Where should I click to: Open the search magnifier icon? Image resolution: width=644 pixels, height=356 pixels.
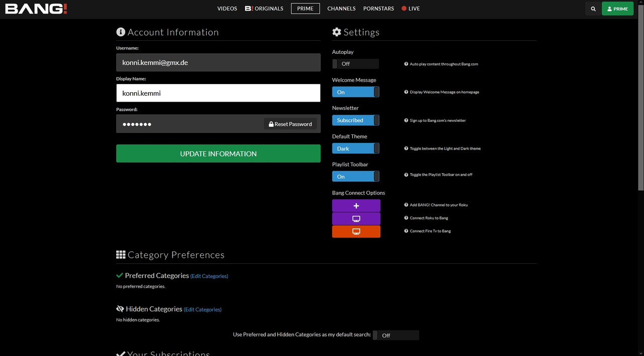[x=593, y=9]
